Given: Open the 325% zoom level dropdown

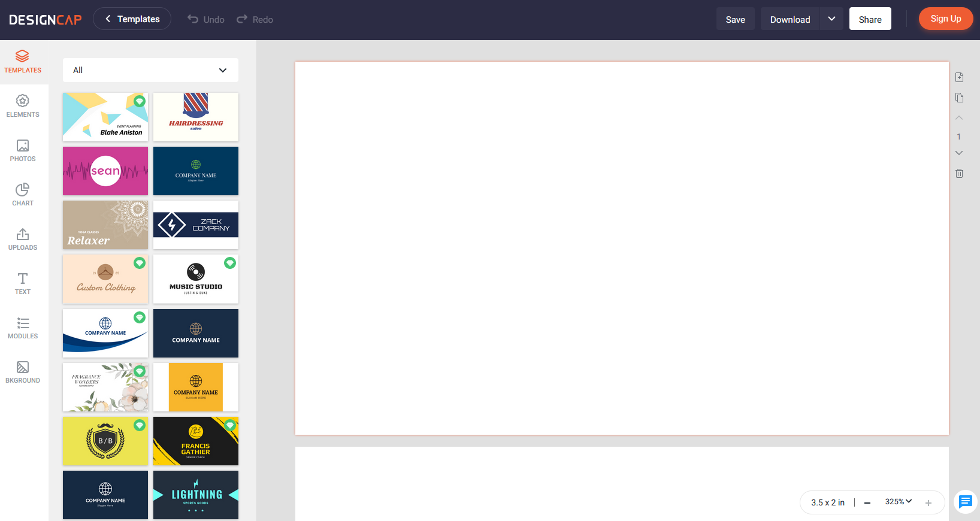Looking at the screenshot, I should click(x=898, y=502).
